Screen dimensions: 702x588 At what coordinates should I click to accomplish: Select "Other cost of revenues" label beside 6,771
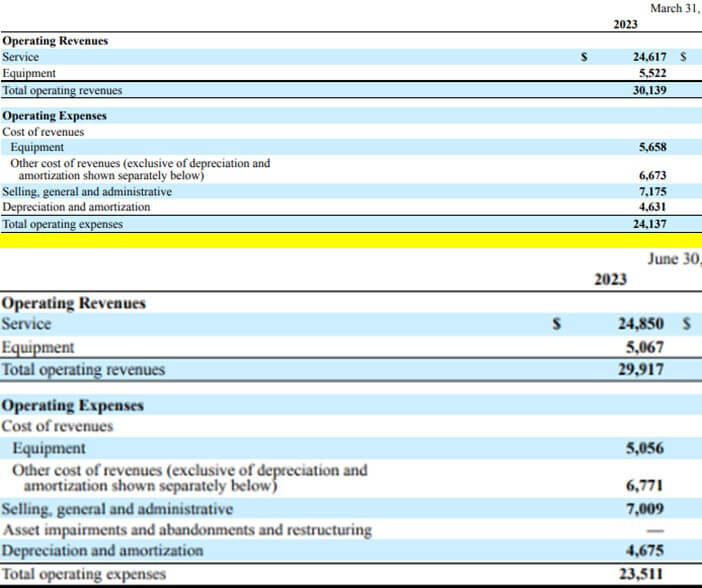coord(190,478)
